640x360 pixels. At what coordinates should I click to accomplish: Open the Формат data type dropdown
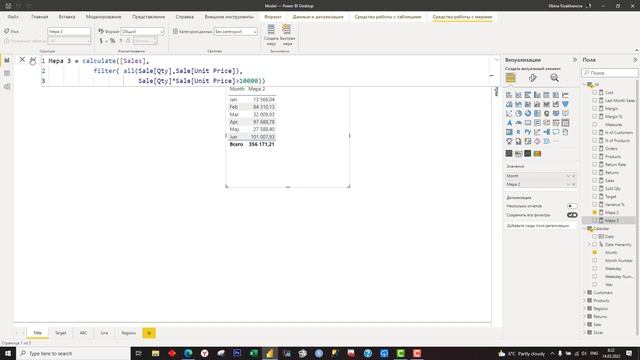click(142, 31)
